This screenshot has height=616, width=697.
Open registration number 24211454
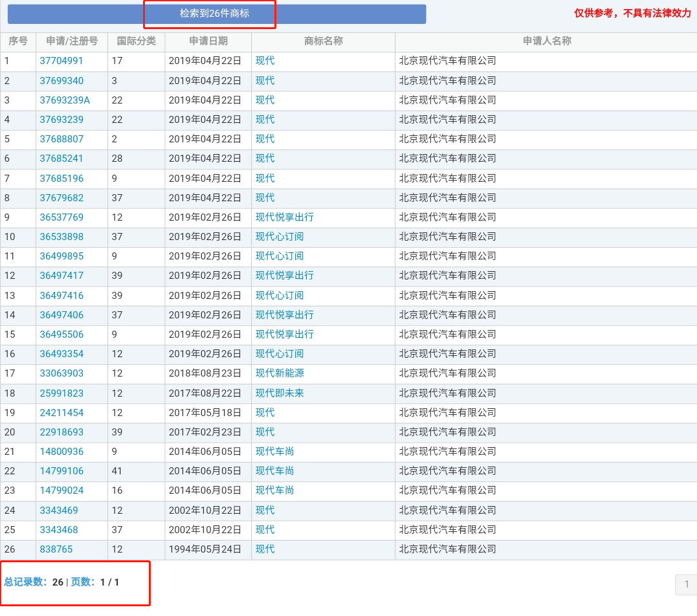61,413
